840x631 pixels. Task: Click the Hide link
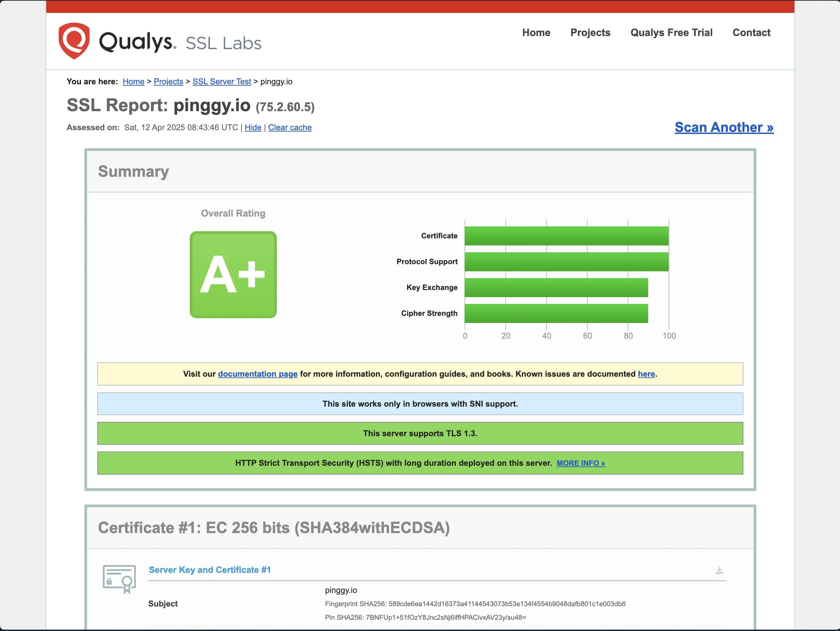coord(253,127)
